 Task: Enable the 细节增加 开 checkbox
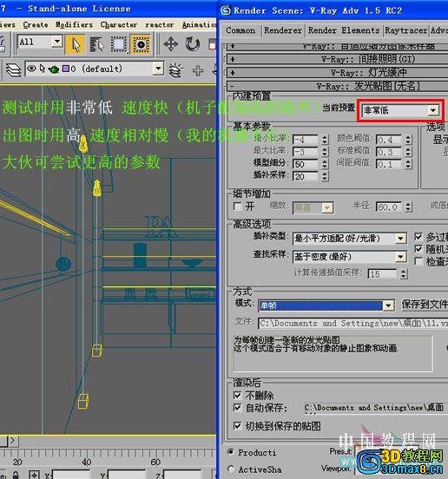(x=237, y=207)
